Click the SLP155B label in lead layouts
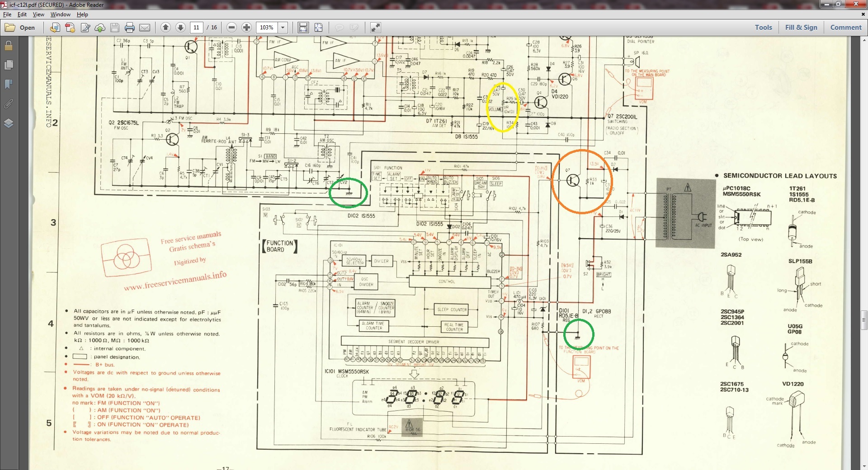868x470 pixels. (800, 261)
